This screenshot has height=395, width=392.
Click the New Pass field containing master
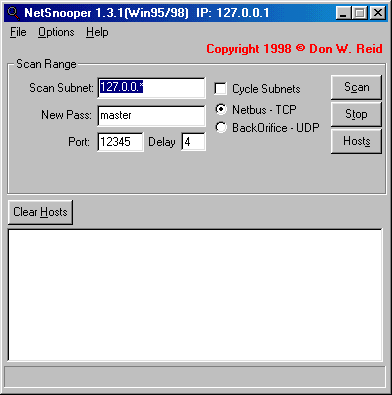(x=152, y=115)
